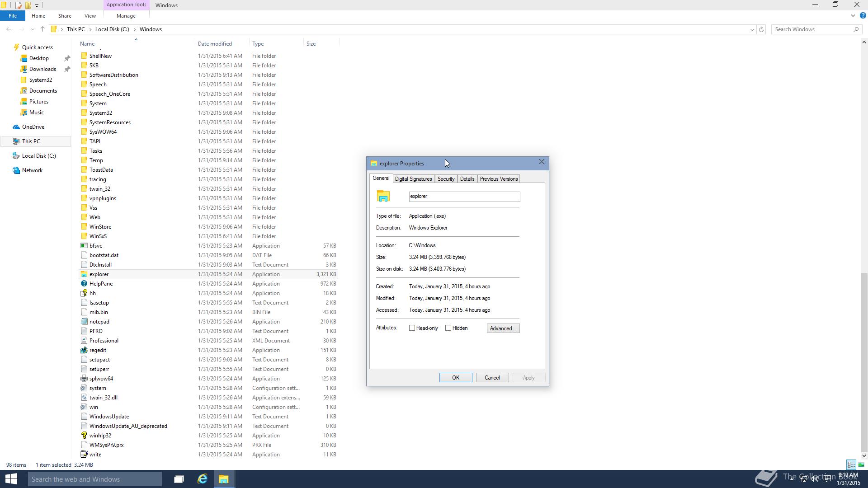The width and height of the screenshot is (868, 488).
Task: Click the bfsvc application icon
Action: pos(84,246)
